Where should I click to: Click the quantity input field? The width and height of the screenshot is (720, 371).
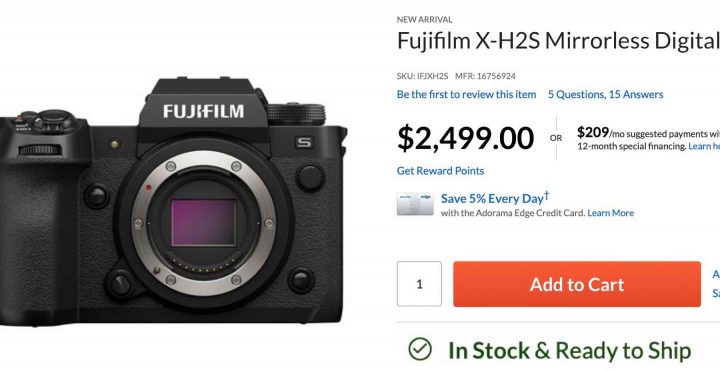pyautogui.click(x=419, y=284)
